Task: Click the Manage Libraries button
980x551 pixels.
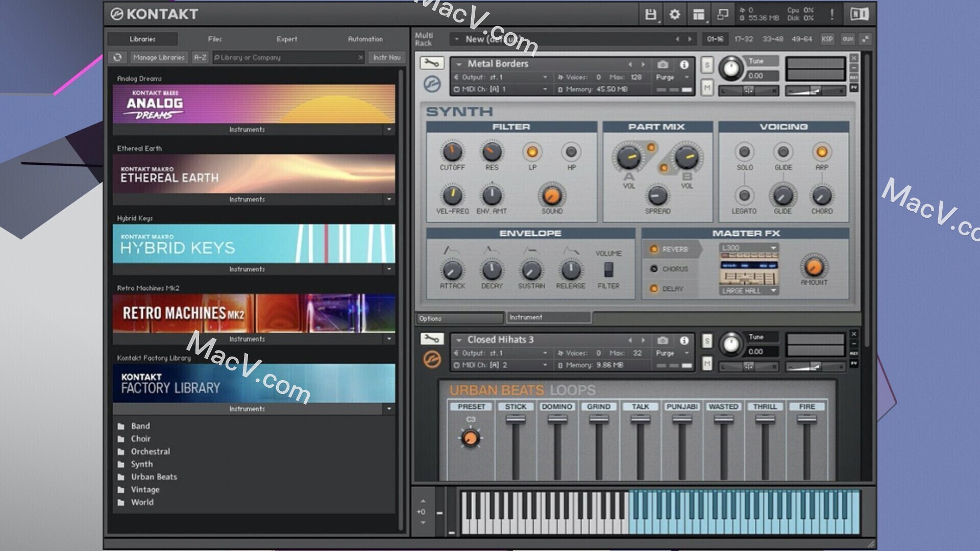Action: 159,57
